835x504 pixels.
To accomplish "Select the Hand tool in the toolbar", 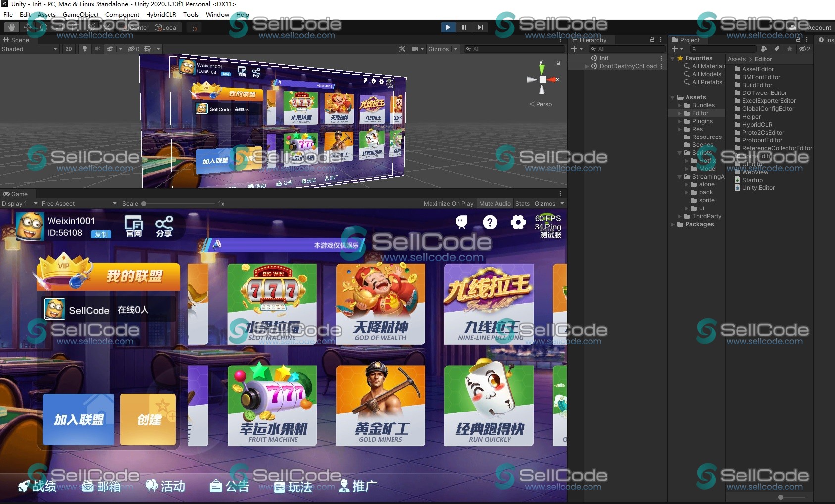I will point(12,27).
